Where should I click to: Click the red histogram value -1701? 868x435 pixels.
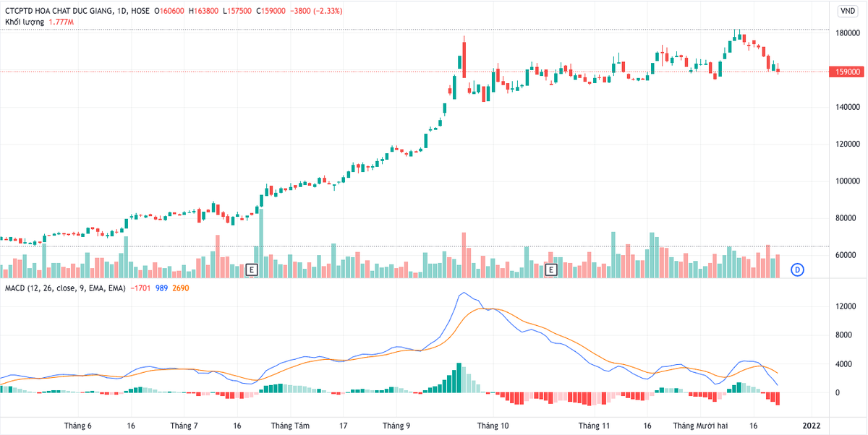click(140, 288)
